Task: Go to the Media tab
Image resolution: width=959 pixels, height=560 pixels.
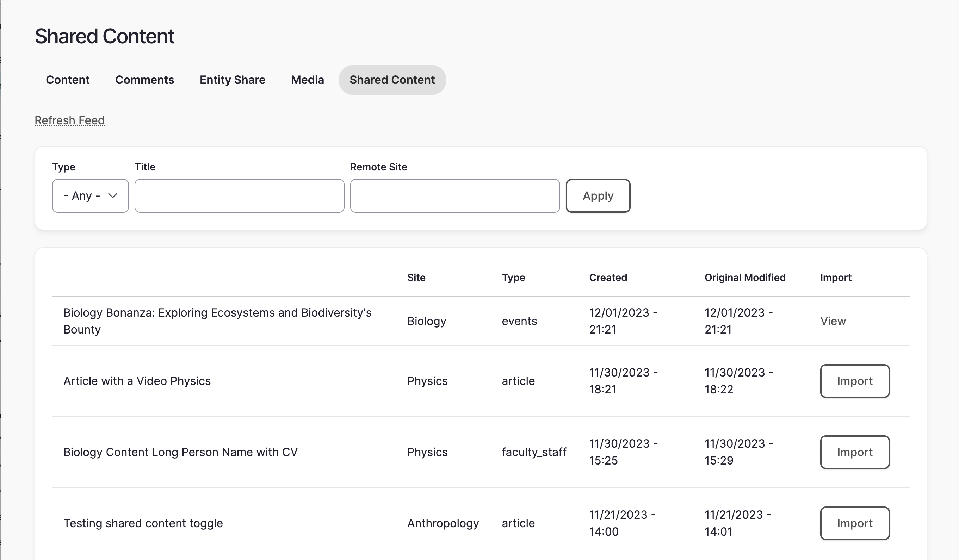Action: pyautogui.click(x=308, y=80)
